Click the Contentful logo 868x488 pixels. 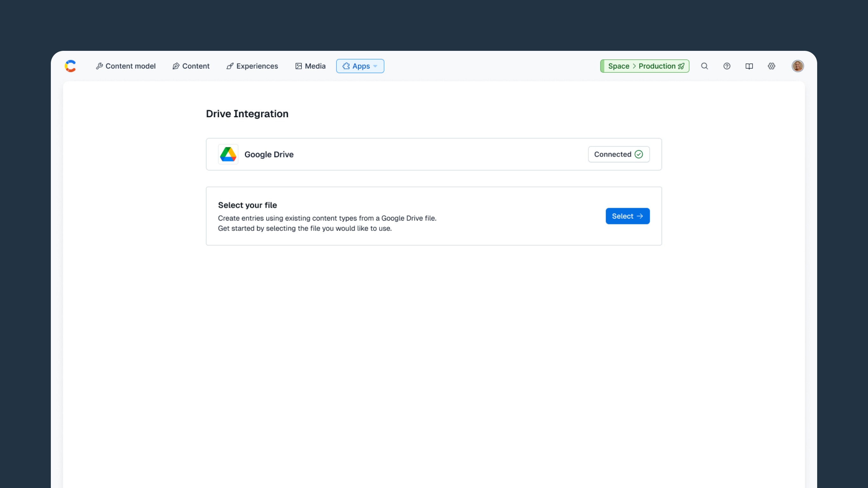tap(71, 66)
